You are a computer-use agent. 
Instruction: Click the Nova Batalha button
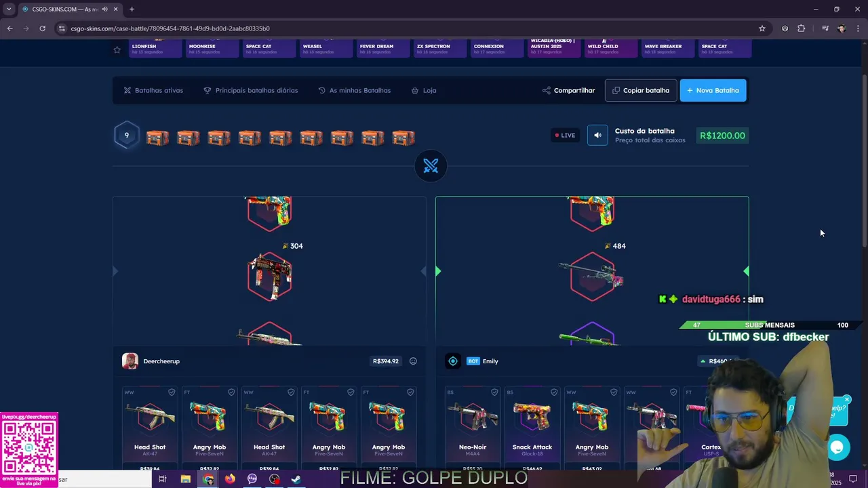click(x=713, y=90)
